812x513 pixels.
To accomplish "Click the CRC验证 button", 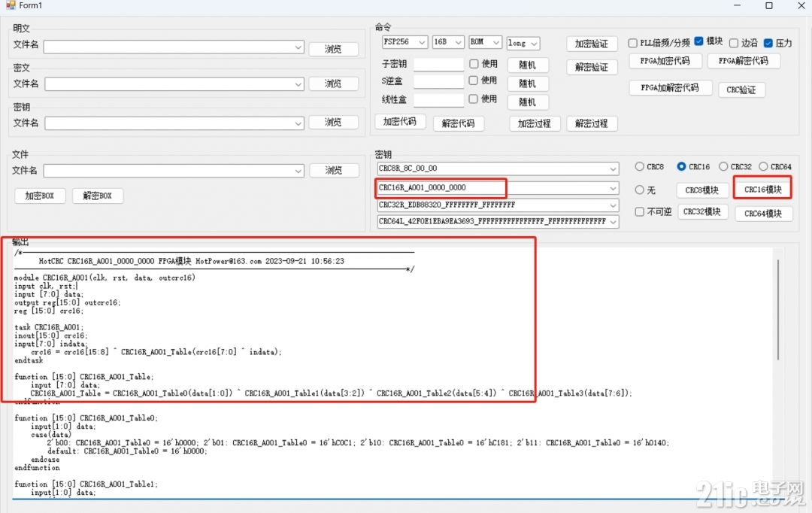I will tap(741, 90).
